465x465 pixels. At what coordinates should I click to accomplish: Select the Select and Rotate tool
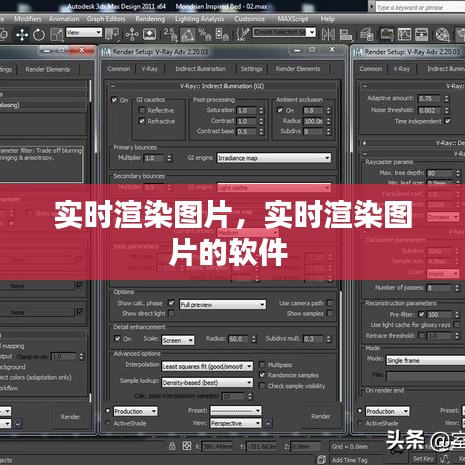click(x=39, y=35)
